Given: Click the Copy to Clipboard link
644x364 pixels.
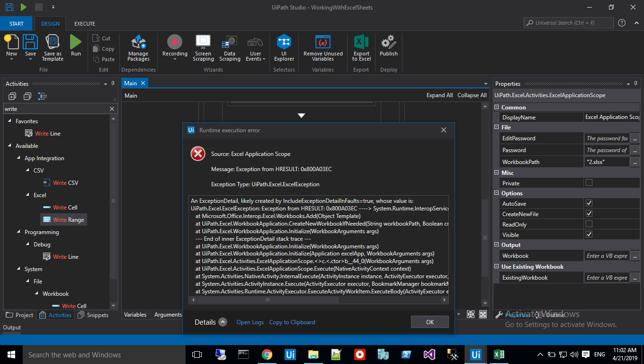Looking at the screenshot, I should pyautogui.click(x=292, y=322).
